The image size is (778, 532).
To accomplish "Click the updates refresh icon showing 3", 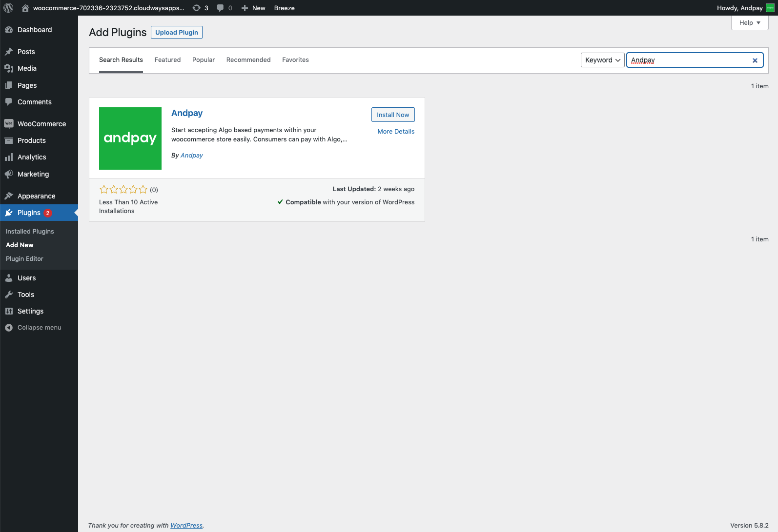I will click(197, 8).
